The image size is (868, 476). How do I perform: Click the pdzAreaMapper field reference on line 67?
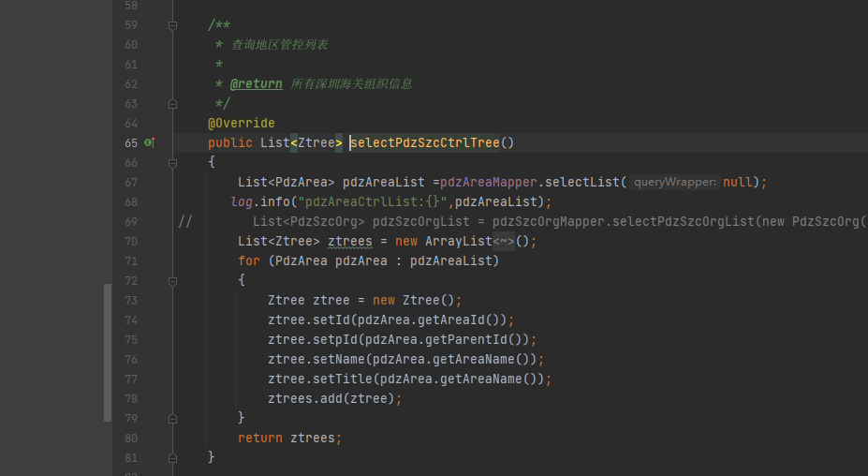(489, 183)
